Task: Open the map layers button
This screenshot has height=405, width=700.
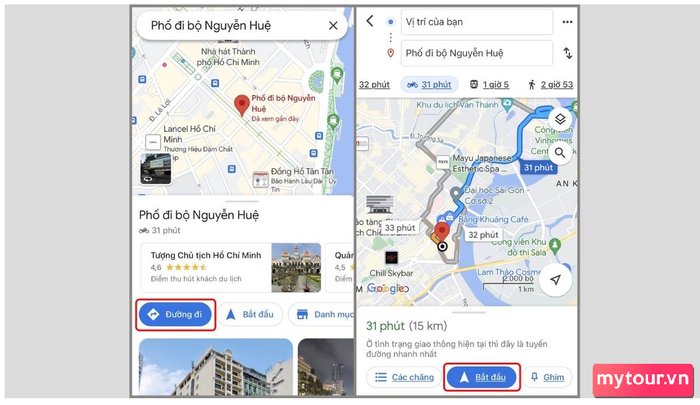Action: tap(560, 119)
